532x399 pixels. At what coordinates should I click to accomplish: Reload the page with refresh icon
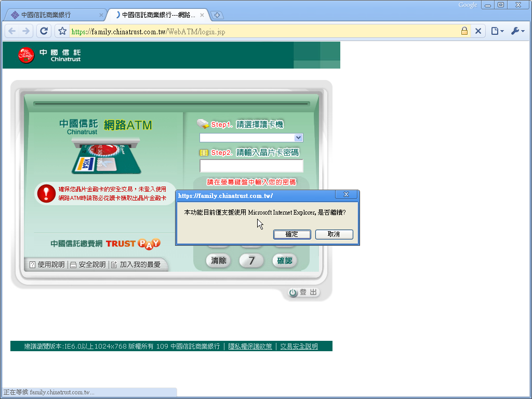44,31
